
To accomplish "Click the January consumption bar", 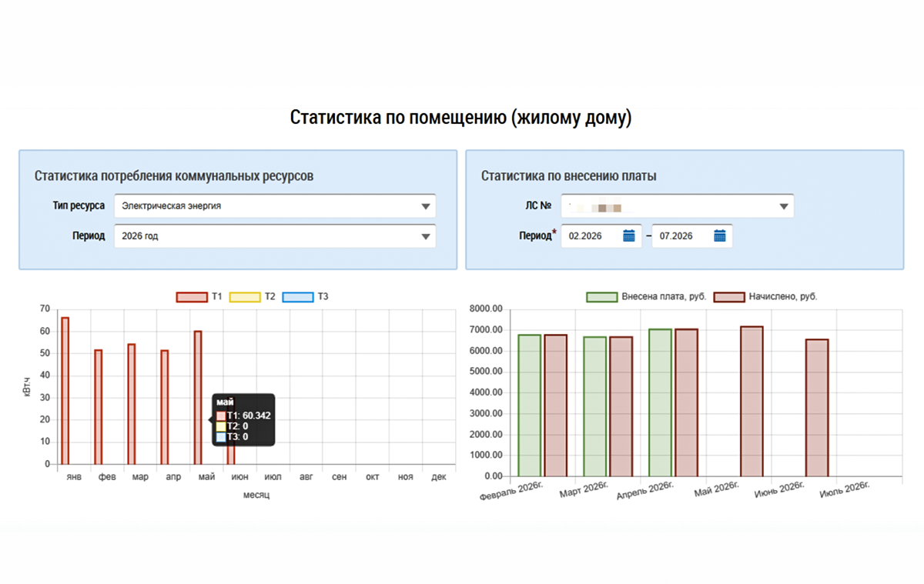I will click(65, 391).
